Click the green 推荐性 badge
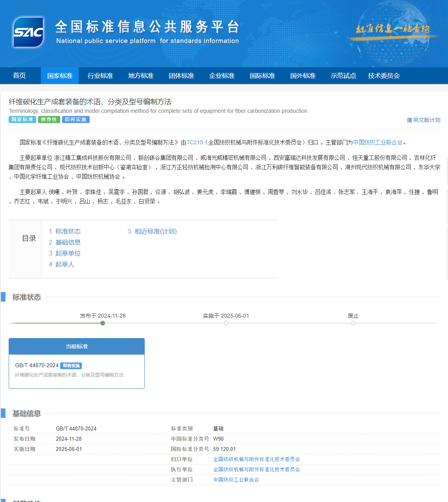Image resolution: width=448 pixels, height=502 pixels. pyautogui.click(x=49, y=120)
